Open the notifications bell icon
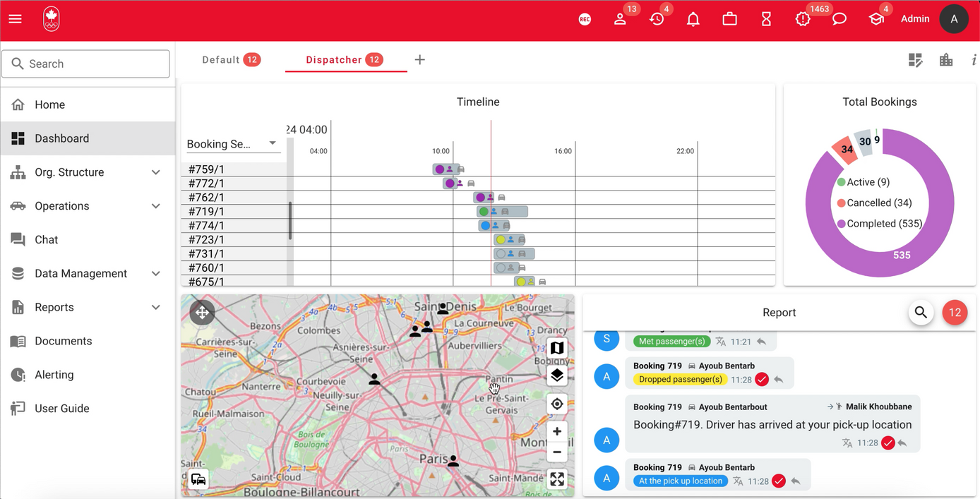The height and width of the screenshot is (499, 980). click(x=693, y=20)
